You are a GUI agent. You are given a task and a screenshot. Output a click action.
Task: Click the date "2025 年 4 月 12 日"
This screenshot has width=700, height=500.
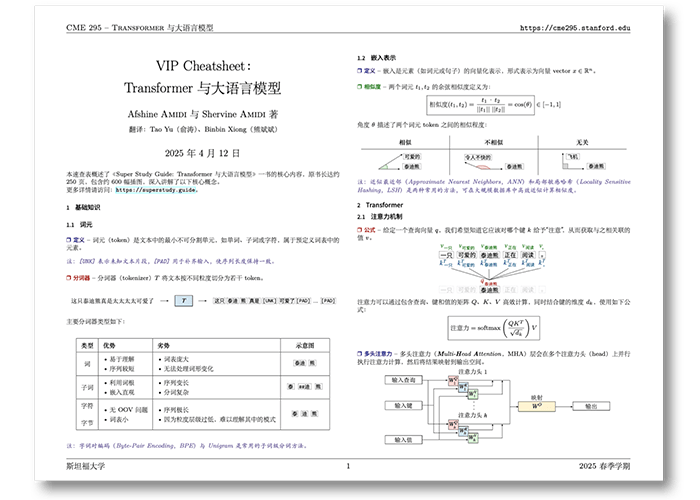[x=202, y=153]
